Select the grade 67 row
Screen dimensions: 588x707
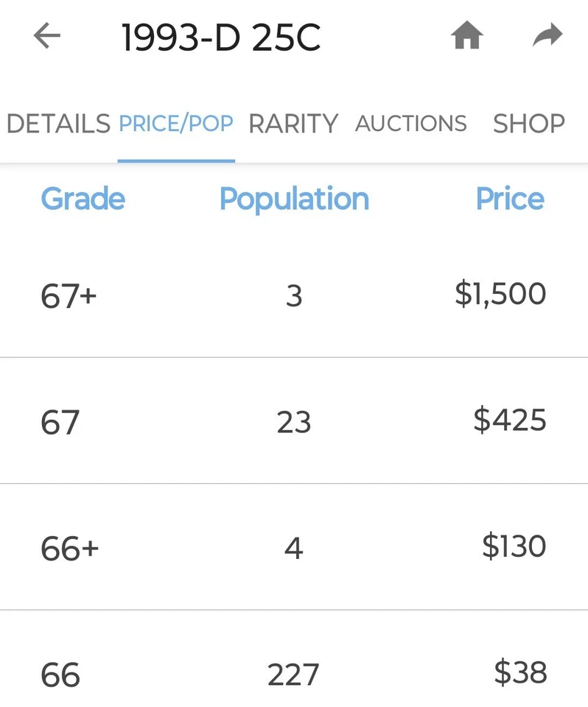pyautogui.click(x=60, y=423)
